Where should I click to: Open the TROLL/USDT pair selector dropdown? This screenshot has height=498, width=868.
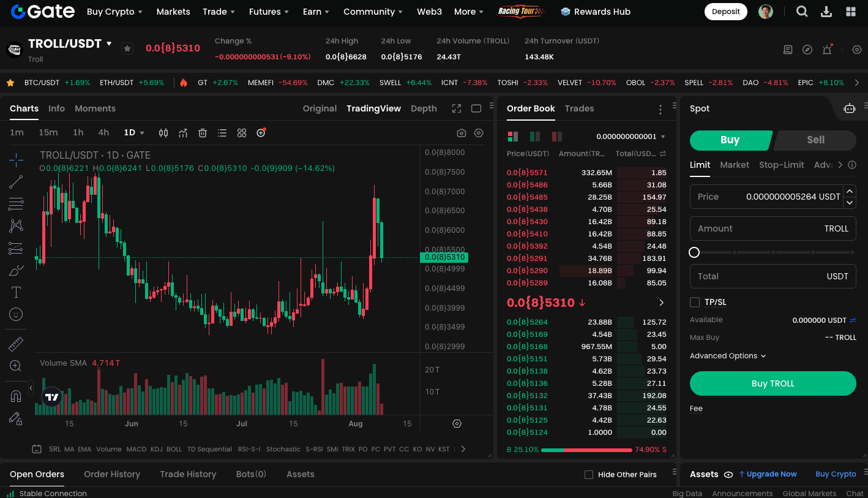click(109, 43)
